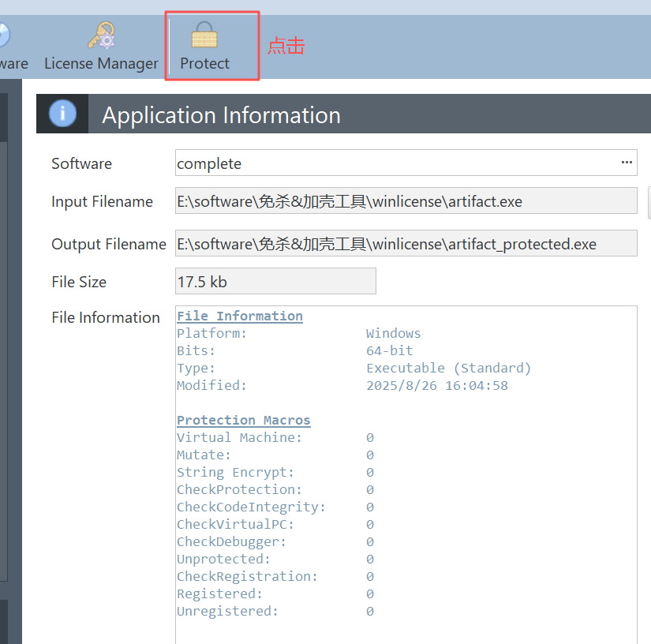Select the Bits: 64-bit line

(295, 351)
